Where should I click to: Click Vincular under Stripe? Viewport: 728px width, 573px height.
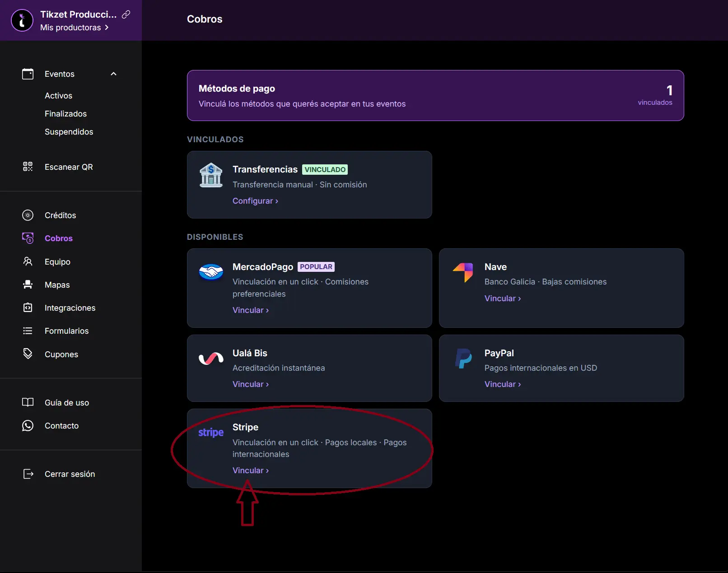(x=251, y=471)
